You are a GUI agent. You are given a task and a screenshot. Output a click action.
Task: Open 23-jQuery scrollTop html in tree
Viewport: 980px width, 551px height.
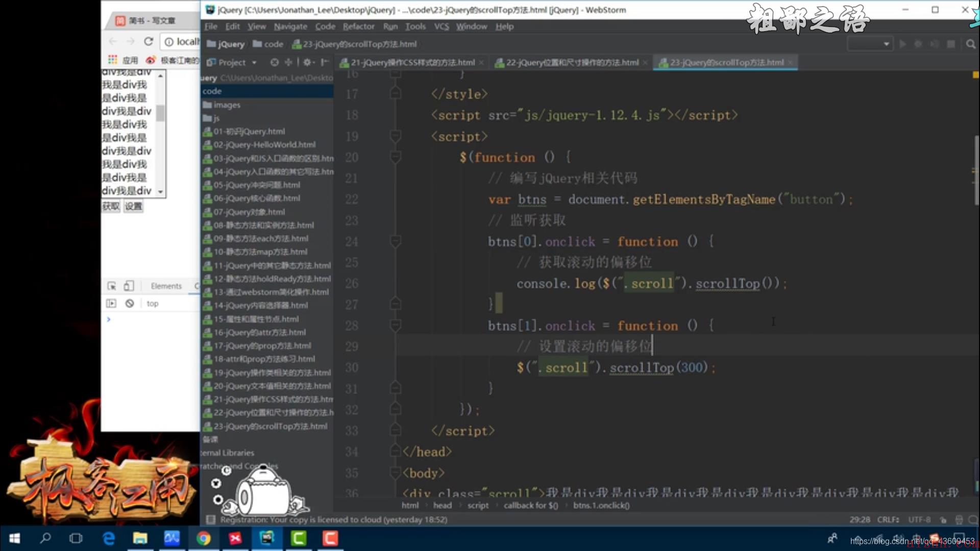coord(265,426)
